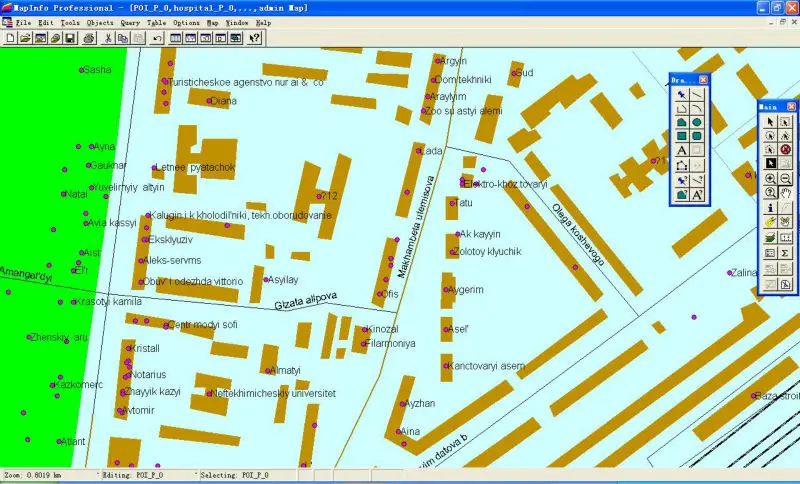Select the Grabber hand tool

tap(785, 193)
